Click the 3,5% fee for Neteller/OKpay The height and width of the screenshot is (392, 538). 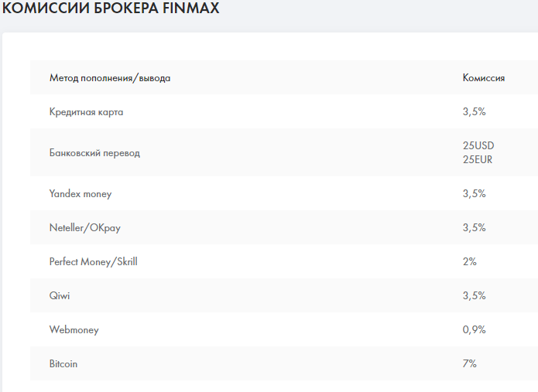pos(474,228)
